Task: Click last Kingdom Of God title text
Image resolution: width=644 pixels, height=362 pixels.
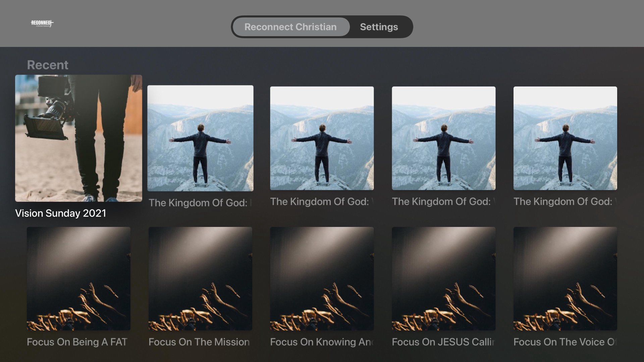Action: (565, 201)
